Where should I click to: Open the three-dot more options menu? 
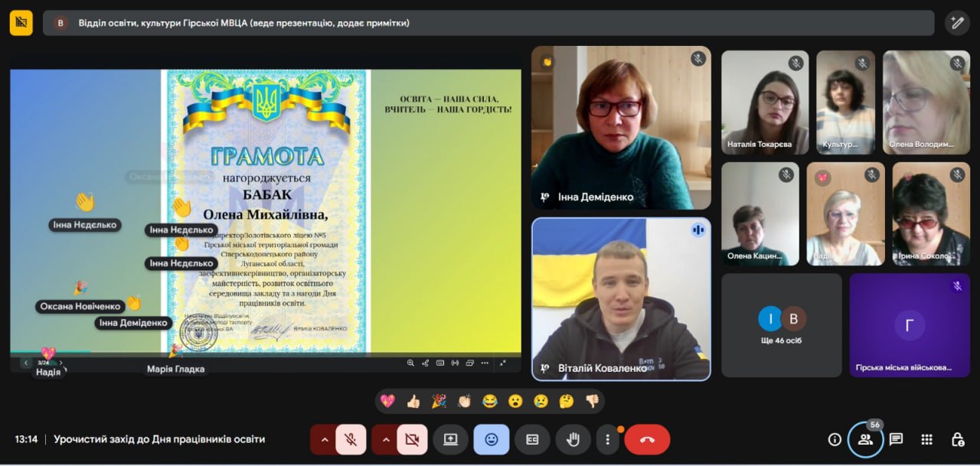tap(608, 439)
